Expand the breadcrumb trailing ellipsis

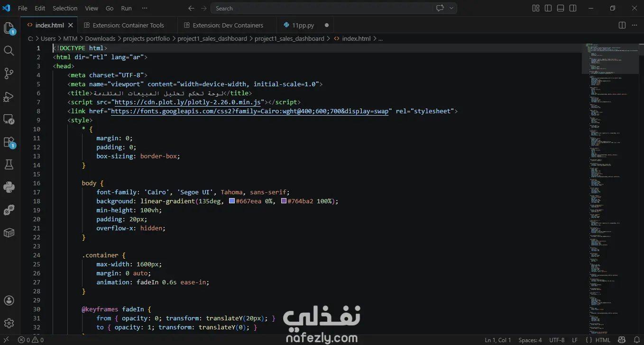point(380,38)
